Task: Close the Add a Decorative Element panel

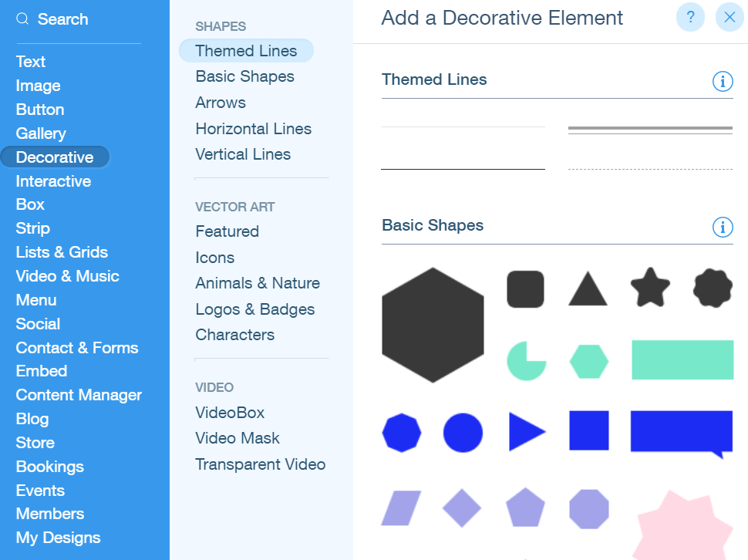Action: 729,18
